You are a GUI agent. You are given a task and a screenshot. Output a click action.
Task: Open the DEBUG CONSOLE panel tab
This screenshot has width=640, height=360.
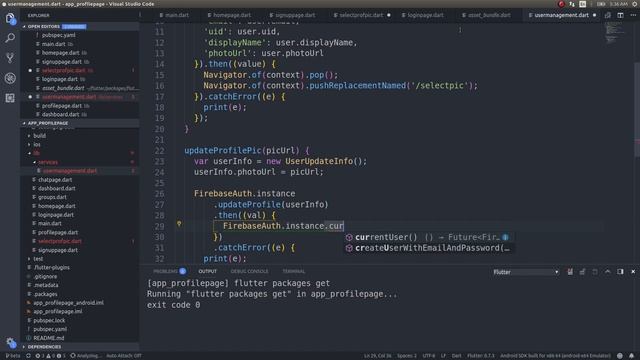pos(249,271)
